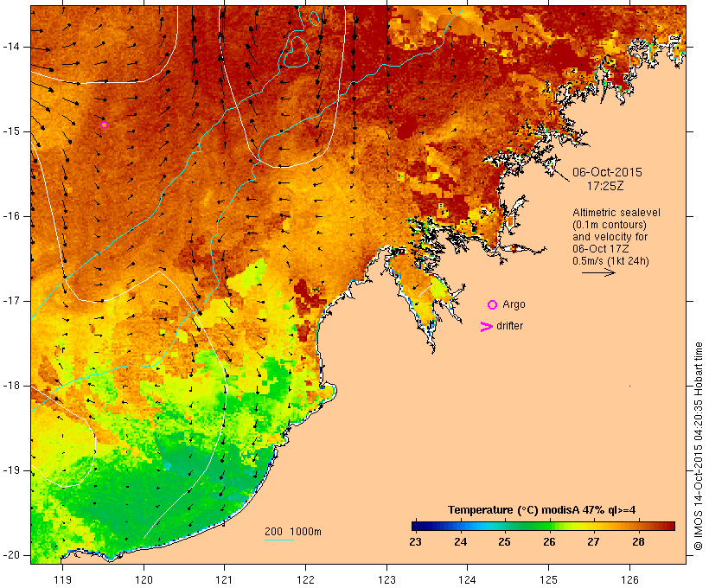
Task: Click the 'and velocity for' text line
Action: tap(610, 237)
